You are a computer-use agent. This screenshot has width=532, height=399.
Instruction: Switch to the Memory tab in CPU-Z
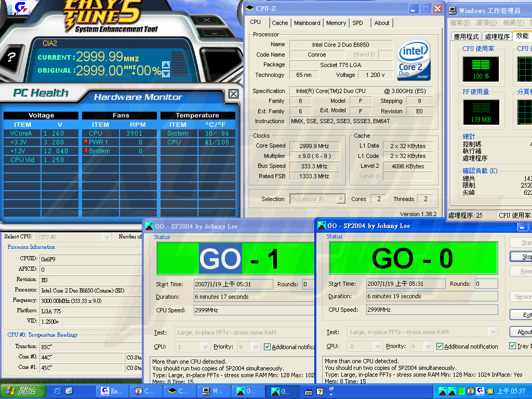(336, 23)
